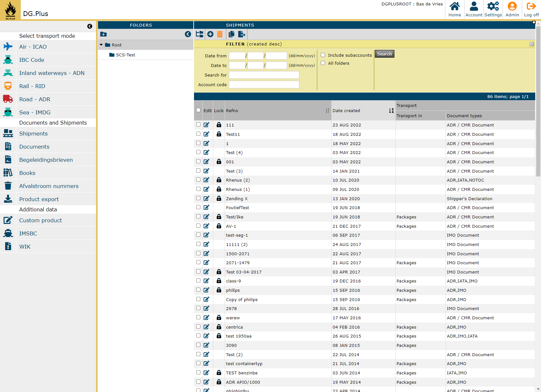Click the orange delete trash icon
Viewport: 541px width, 392px height.
pos(220,34)
